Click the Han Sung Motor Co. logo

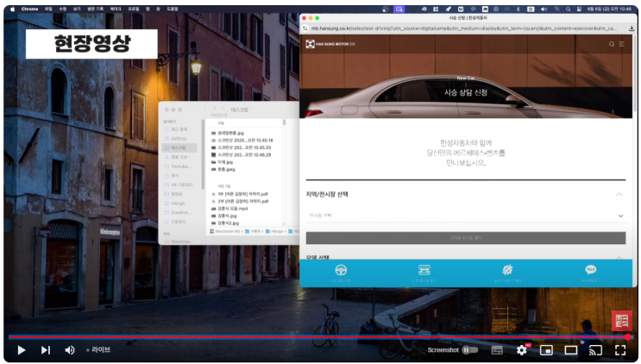[330, 44]
